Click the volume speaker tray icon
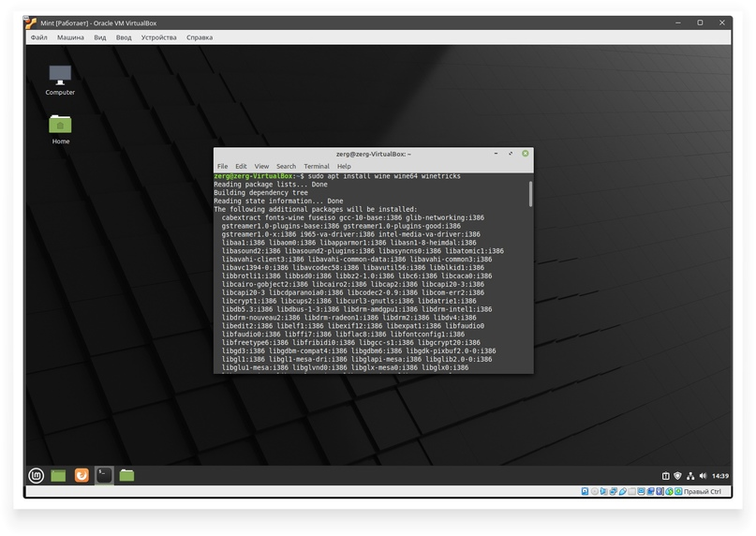Image resolution: width=756 pixels, height=536 pixels. (x=703, y=476)
